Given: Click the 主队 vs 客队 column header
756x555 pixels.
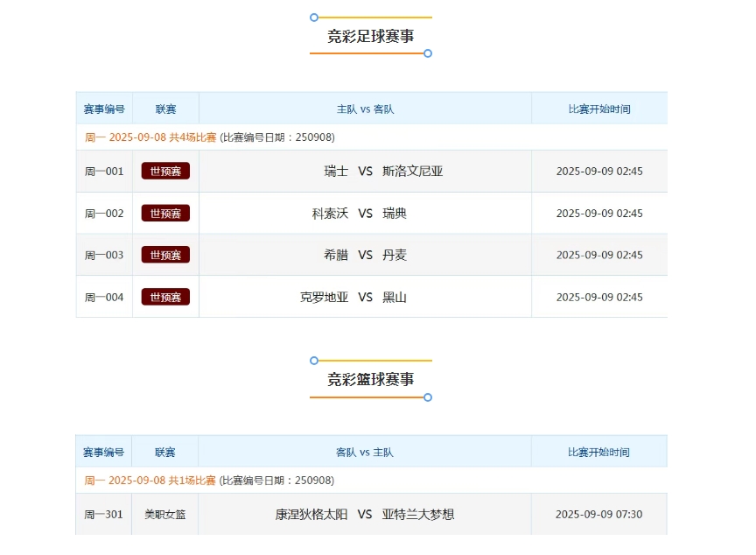Looking at the screenshot, I should 365,109.
